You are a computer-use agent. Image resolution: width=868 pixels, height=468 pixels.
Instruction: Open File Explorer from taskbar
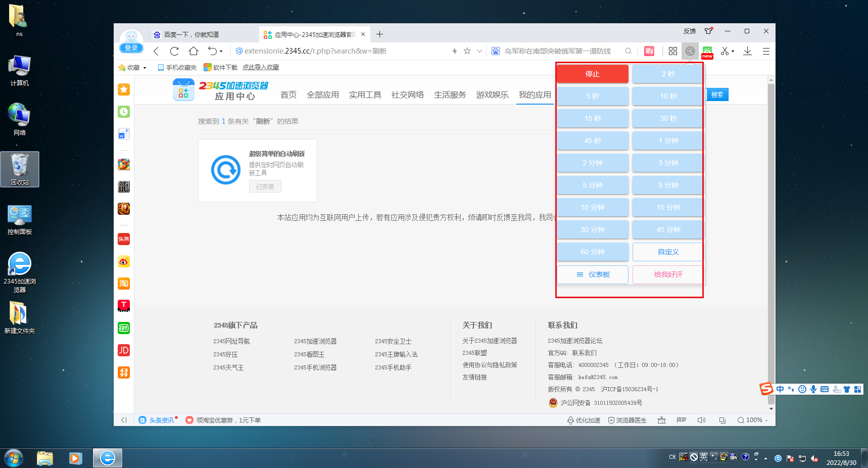coord(45,458)
